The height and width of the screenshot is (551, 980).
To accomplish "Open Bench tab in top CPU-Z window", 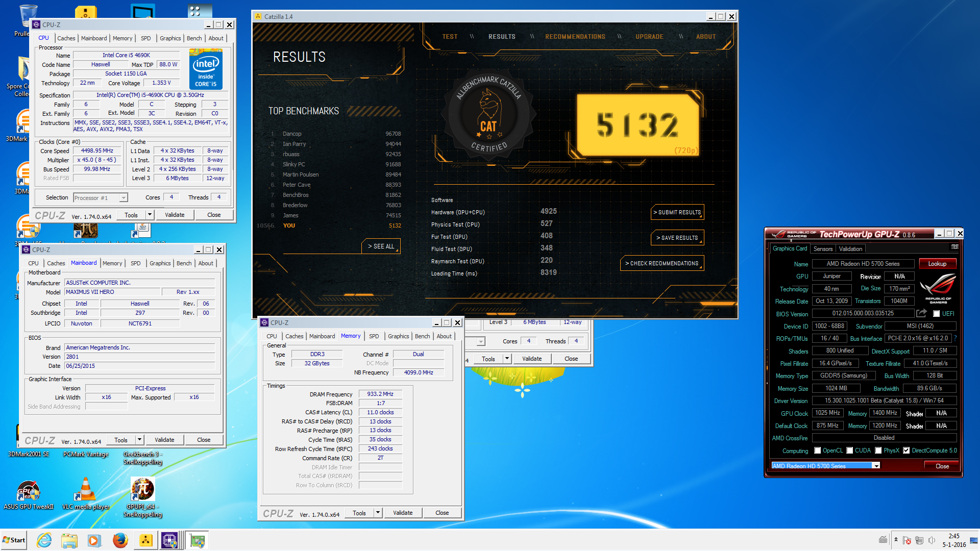I will [194, 38].
